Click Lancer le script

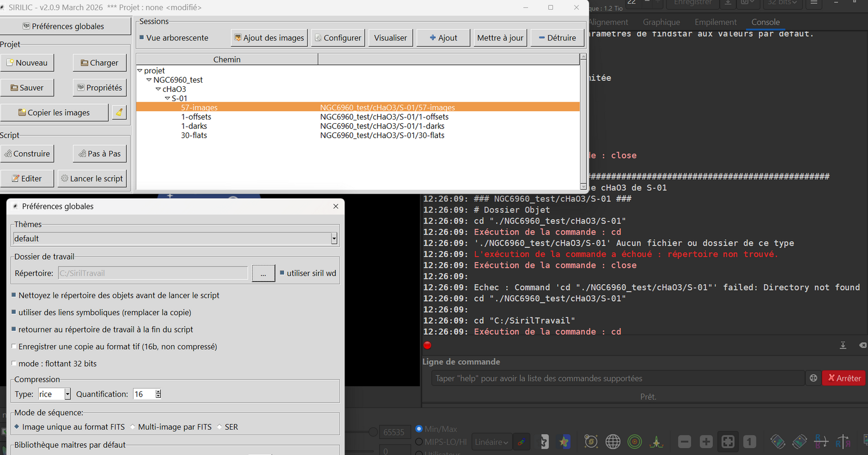[92, 178]
